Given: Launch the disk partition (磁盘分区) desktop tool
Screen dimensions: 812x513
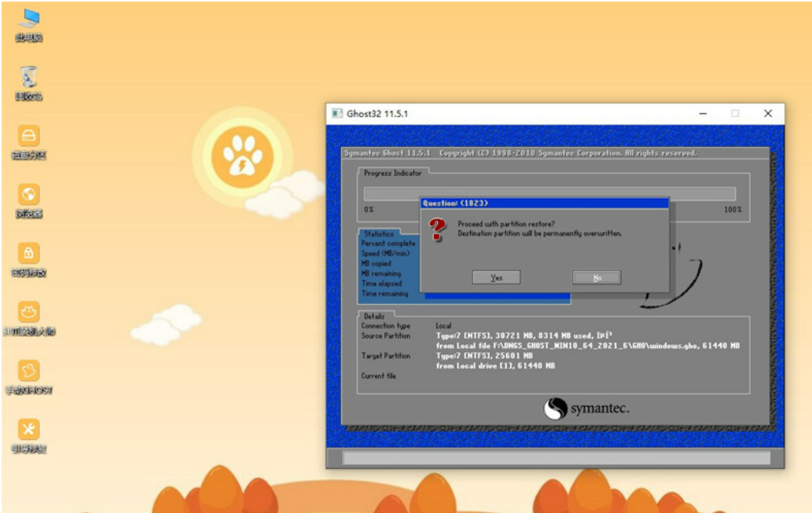Looking at the screenshot, I should click(x=28, y=136).
